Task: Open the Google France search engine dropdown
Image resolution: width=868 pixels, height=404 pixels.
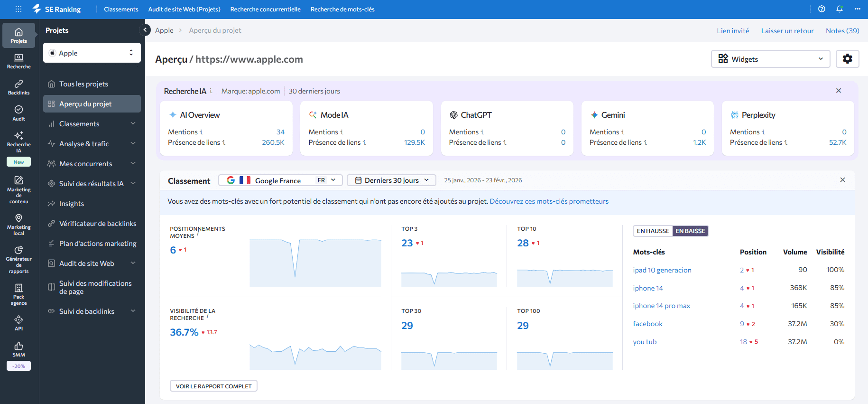Action: 280,180
